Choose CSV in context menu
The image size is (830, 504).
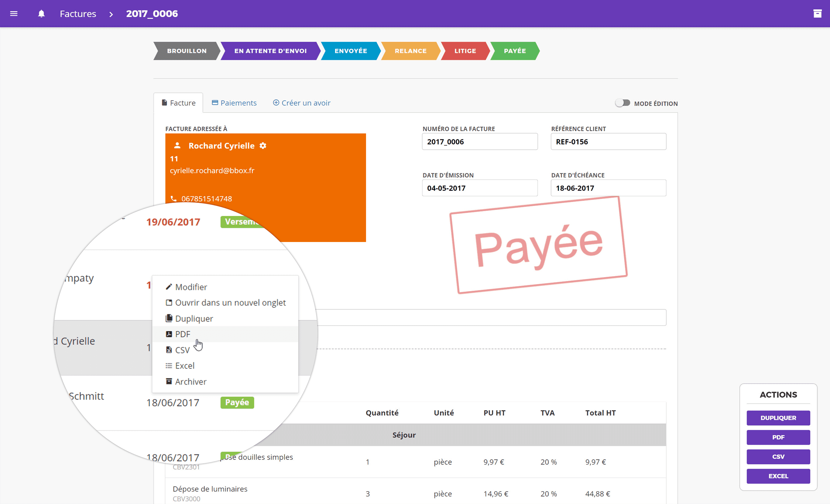(x=225, y=350)
